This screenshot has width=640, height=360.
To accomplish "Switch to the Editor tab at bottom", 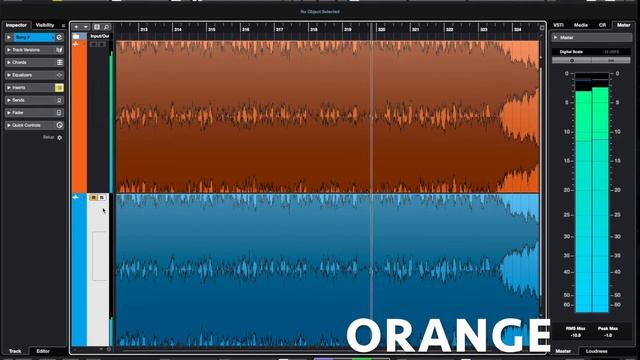I will (43, 351).
